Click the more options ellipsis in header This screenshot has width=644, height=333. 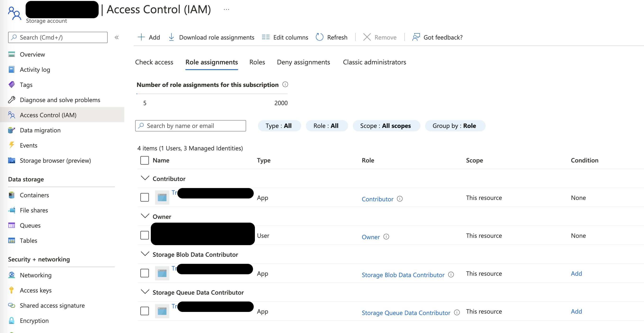(226, 9)
